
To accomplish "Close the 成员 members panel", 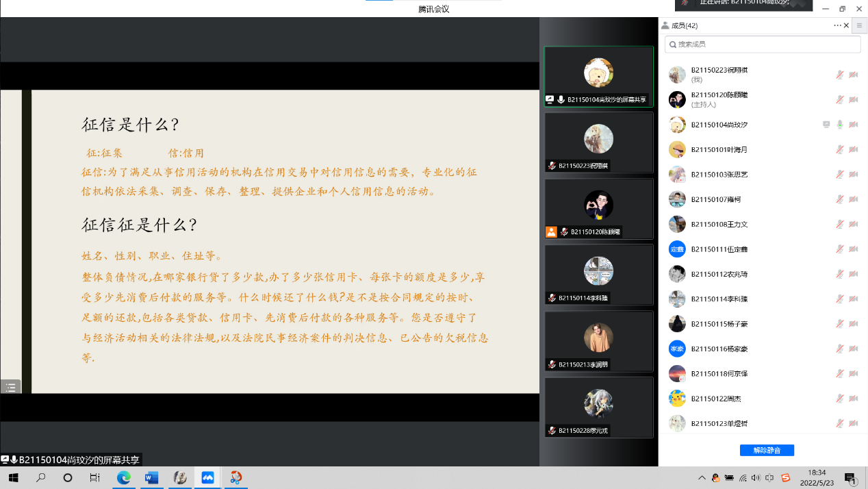I will click(x=847, y=25).
